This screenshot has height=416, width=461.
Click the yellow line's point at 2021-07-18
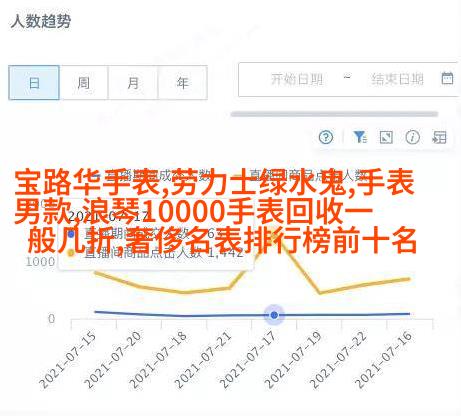tap(184, 292)
